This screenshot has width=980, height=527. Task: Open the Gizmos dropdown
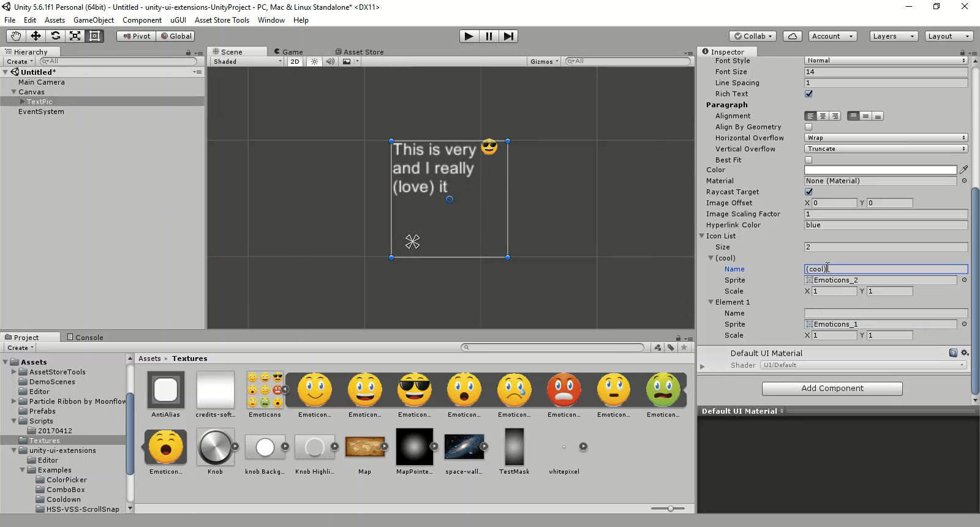coord(545,61)
